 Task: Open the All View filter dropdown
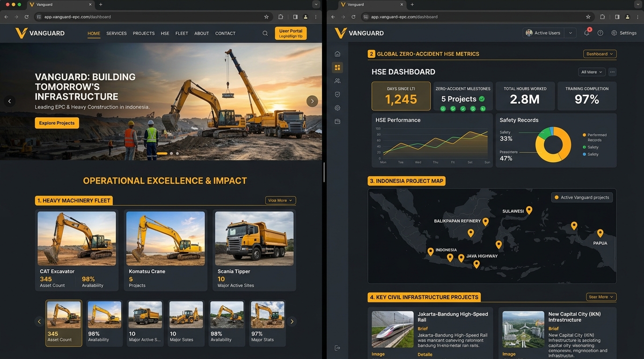[x=592, y=72]
